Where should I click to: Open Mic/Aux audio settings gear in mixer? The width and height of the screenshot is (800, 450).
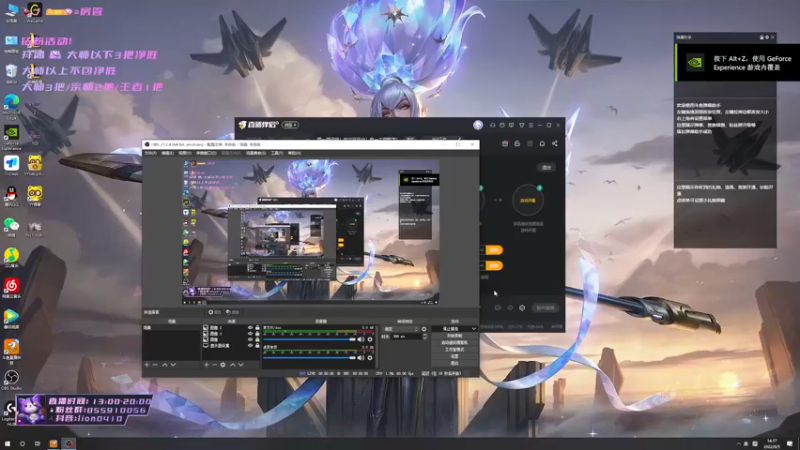coord(370,339)
